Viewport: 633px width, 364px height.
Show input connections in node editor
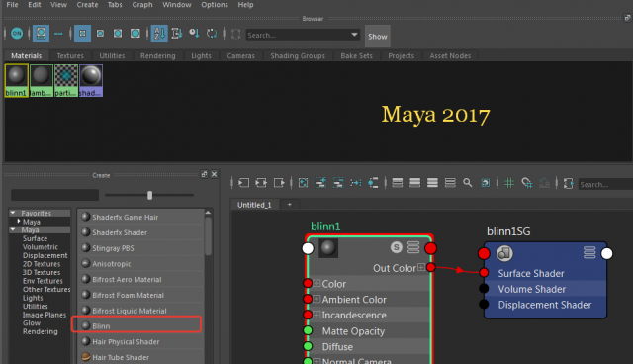click(244, 183)
